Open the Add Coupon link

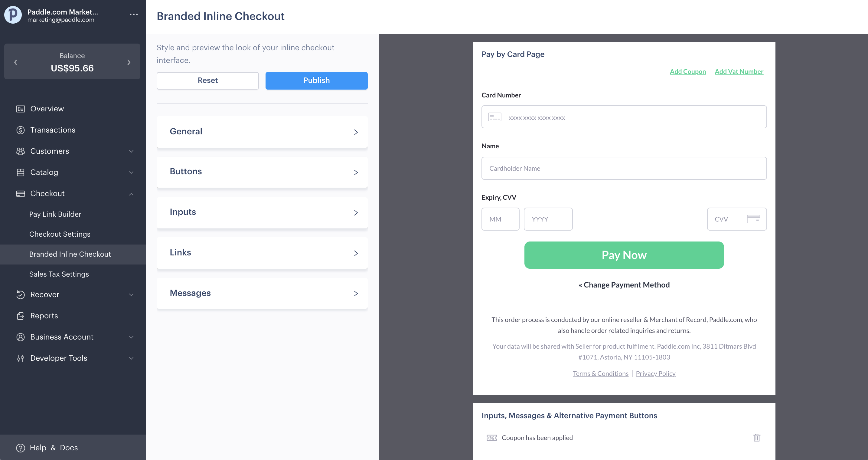coord(688,71)
